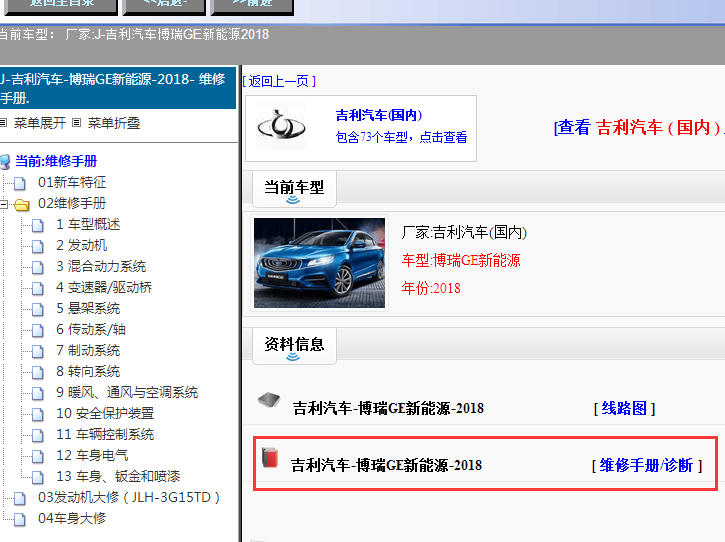Click the 菜单折叠 list icon

pos(77,123)
